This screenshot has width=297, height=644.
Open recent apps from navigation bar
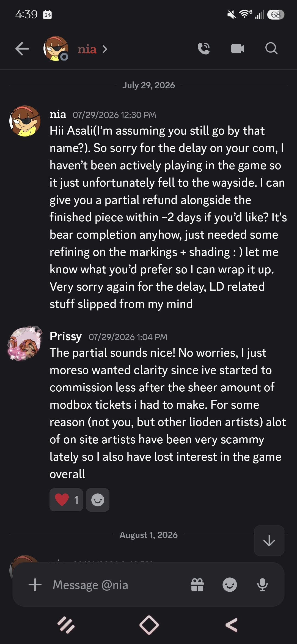[66, 625]
